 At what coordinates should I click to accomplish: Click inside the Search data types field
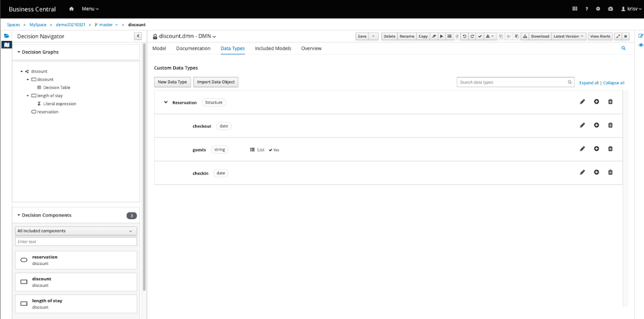[x=512, y=82]
